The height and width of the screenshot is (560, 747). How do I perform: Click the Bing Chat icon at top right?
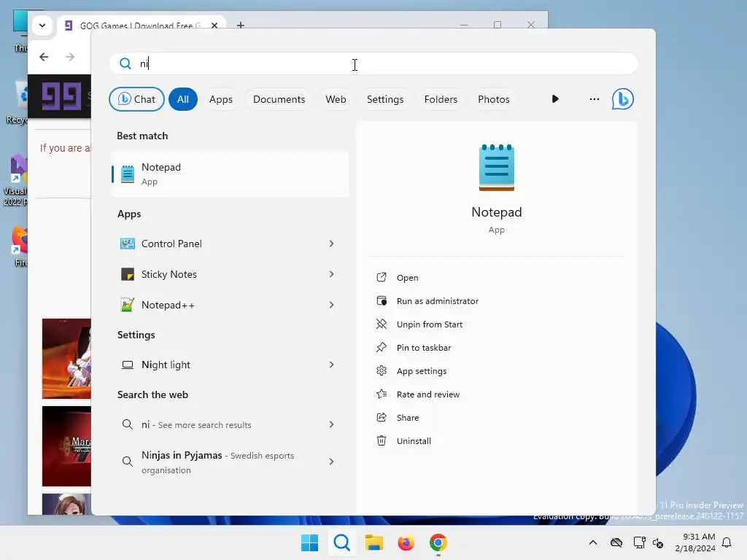click(622, 99)
